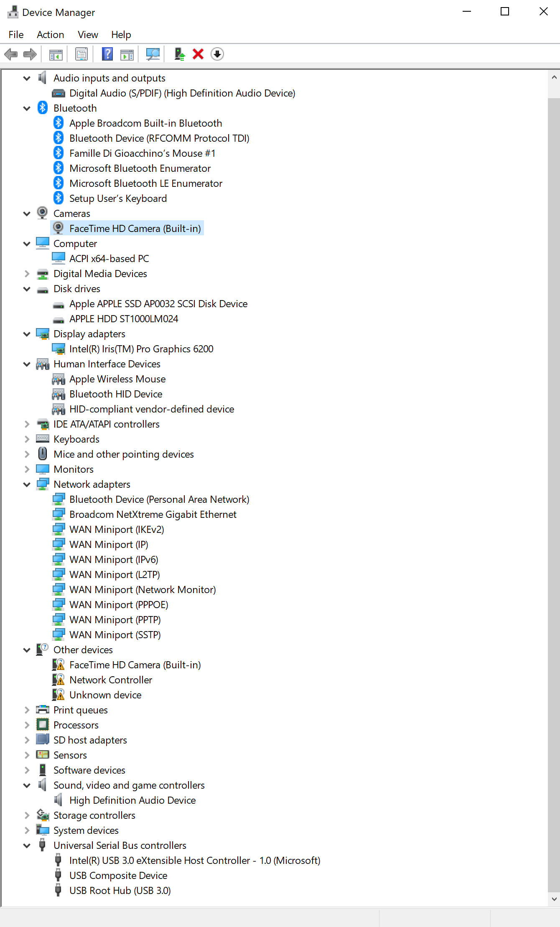Click the Processors category chip icon
560x927 pixels.
point(43,725)
